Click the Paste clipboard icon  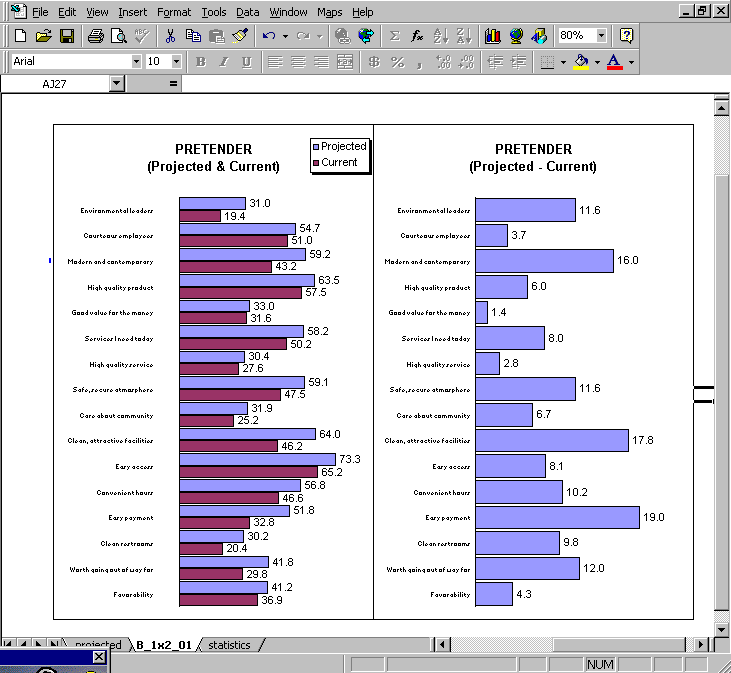point(217,36)
